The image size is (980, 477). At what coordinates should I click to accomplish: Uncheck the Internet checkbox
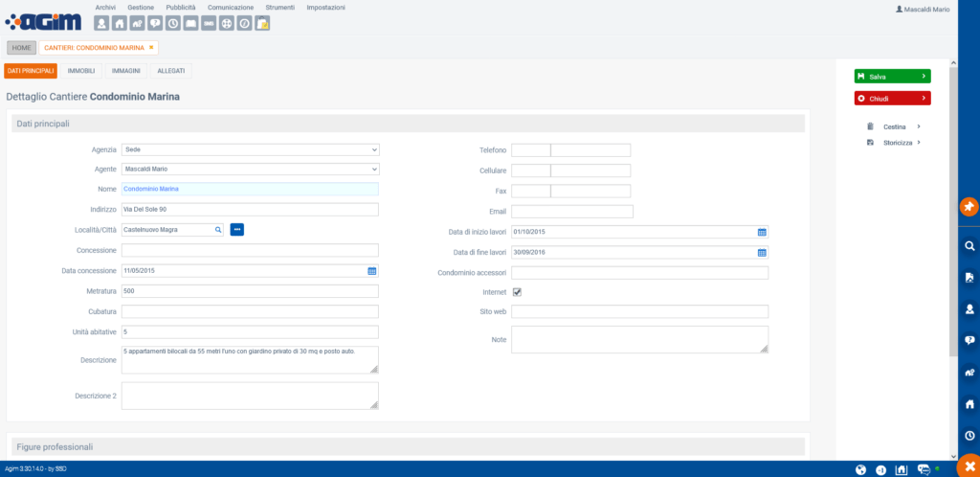tap(517, 291)
